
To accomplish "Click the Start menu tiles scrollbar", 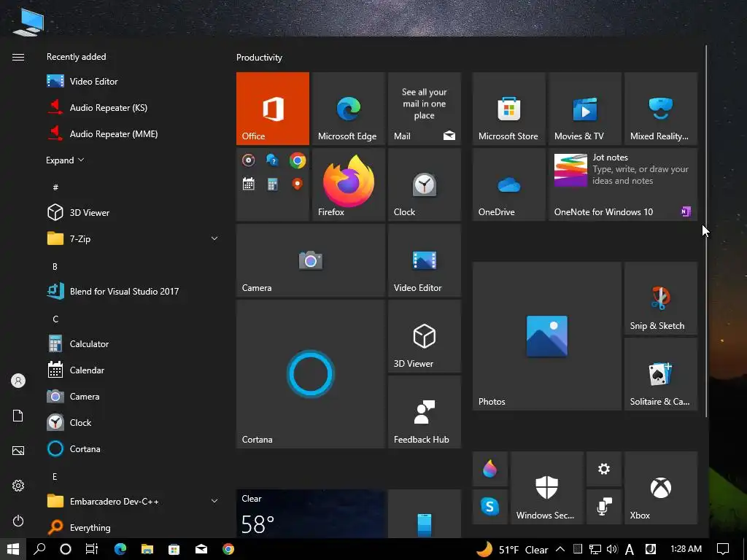I will click(x=706, y=231).
